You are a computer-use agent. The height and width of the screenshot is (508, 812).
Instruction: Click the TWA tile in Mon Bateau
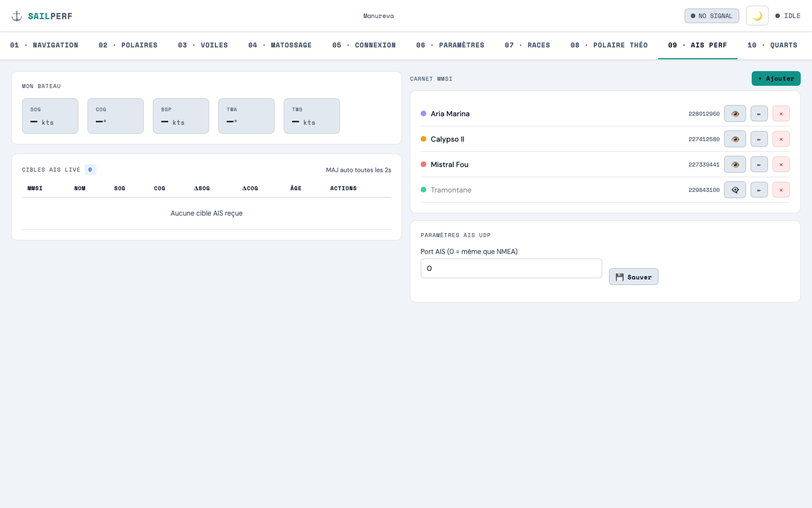[246, 116]
